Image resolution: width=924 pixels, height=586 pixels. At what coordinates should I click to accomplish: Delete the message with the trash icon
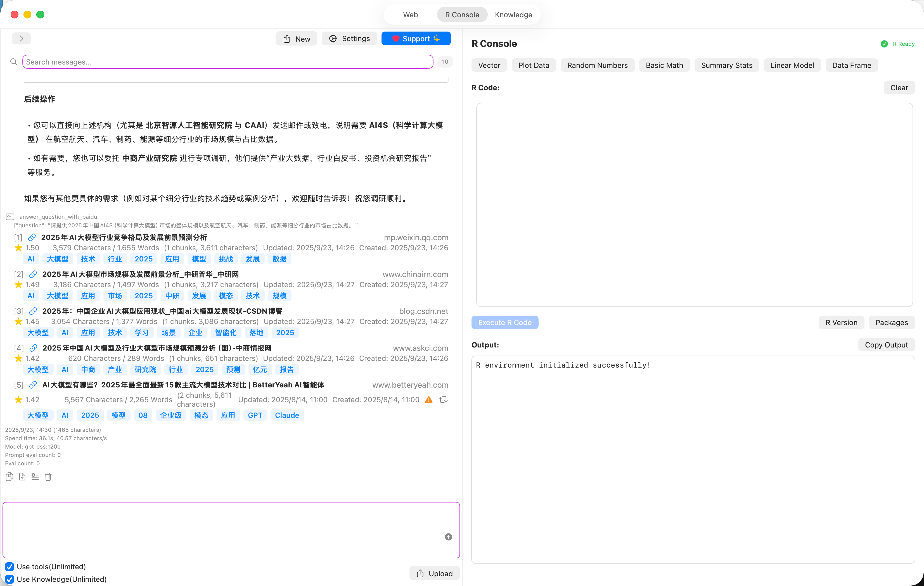(x=48, y=476)
